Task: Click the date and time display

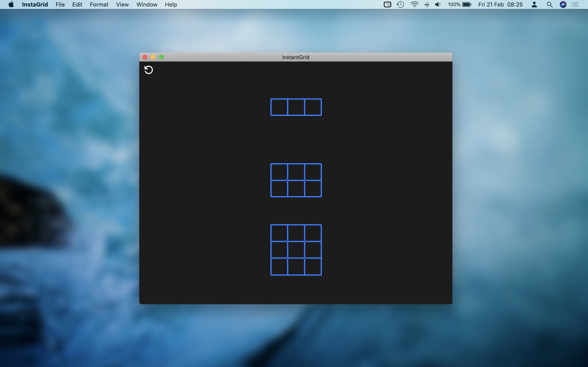Action: coord(500,5)
